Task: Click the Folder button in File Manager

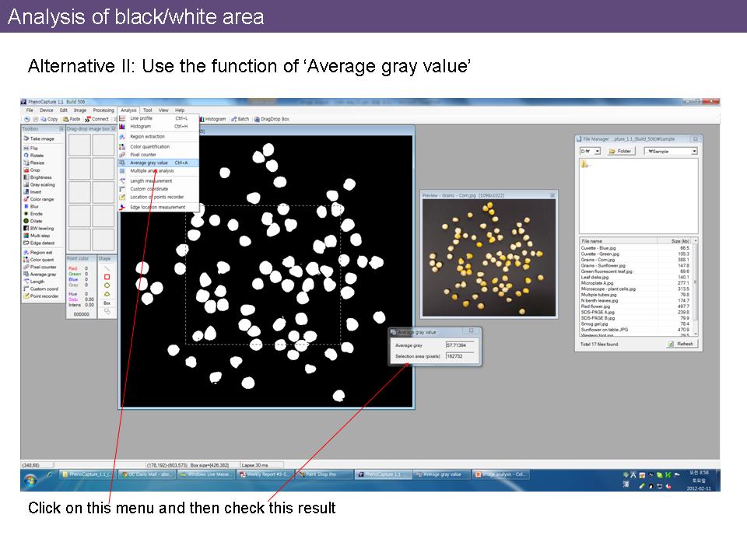Action: 622,151
